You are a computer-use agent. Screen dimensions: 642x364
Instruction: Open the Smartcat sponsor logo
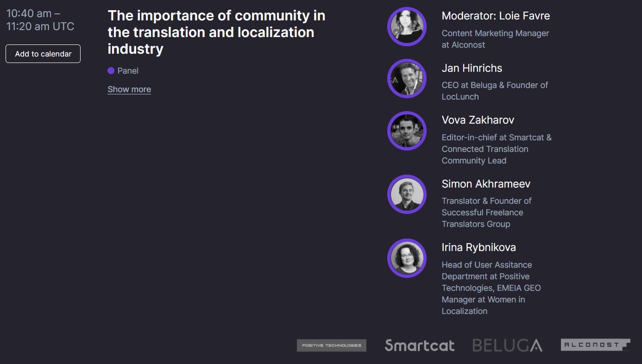coord(420,345)
